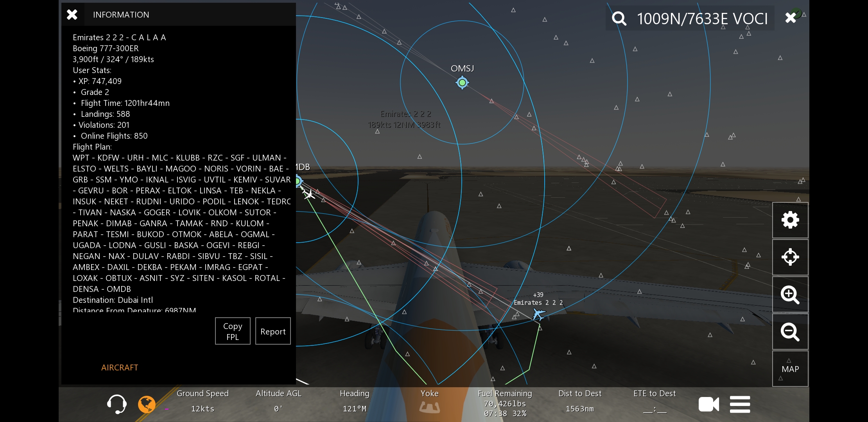Open the hamburger main menu
Screen dimensions: 868x422
tap(740, 404)
